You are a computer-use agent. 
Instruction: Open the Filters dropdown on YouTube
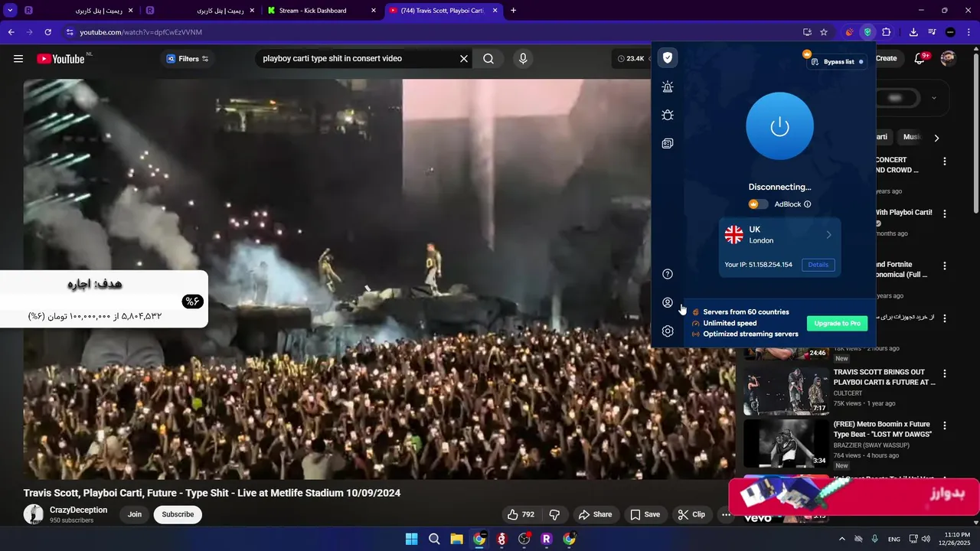click(188, 59)
